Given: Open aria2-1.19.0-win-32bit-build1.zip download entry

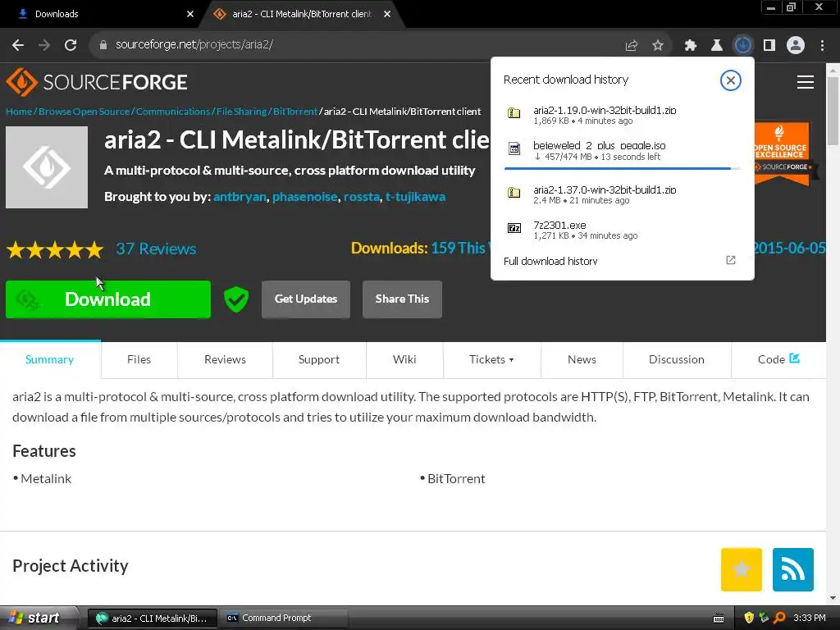Looking at the screenshot, I should 622,115.
